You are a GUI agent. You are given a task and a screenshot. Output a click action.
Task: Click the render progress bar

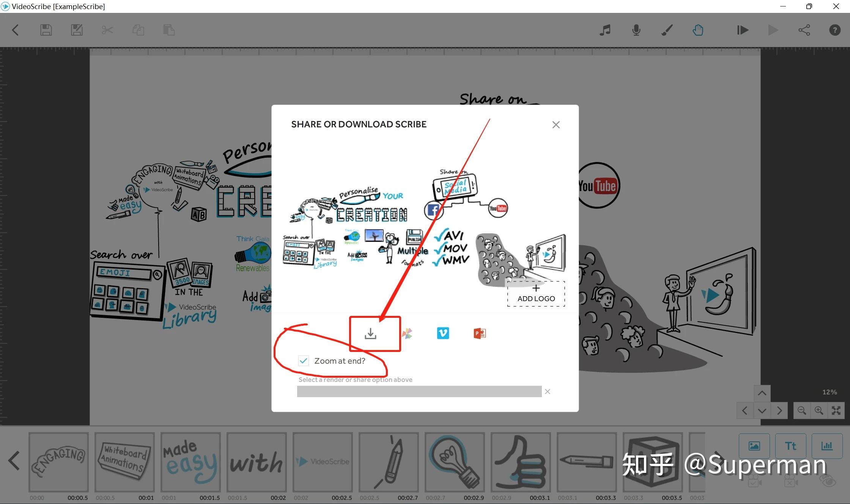click(x=419, y=391)
